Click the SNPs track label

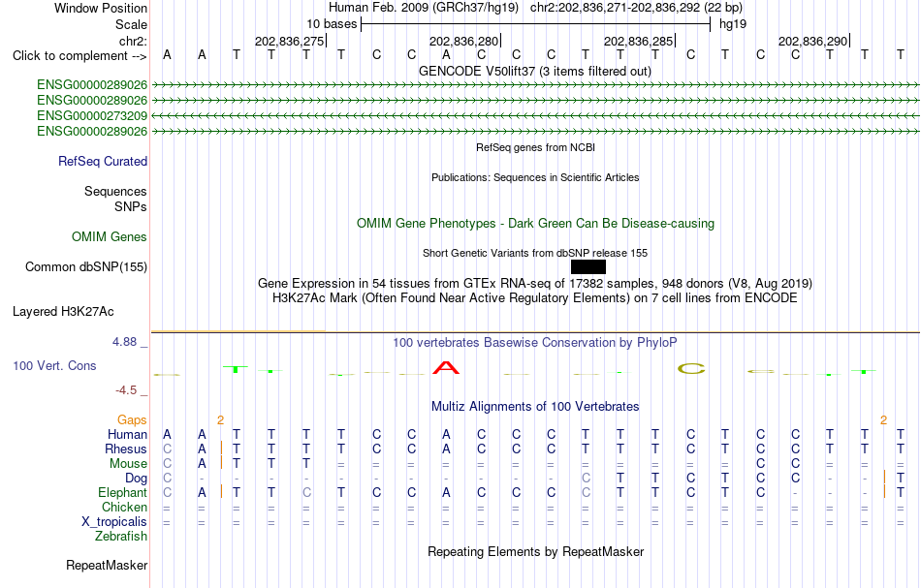[131, 206]
